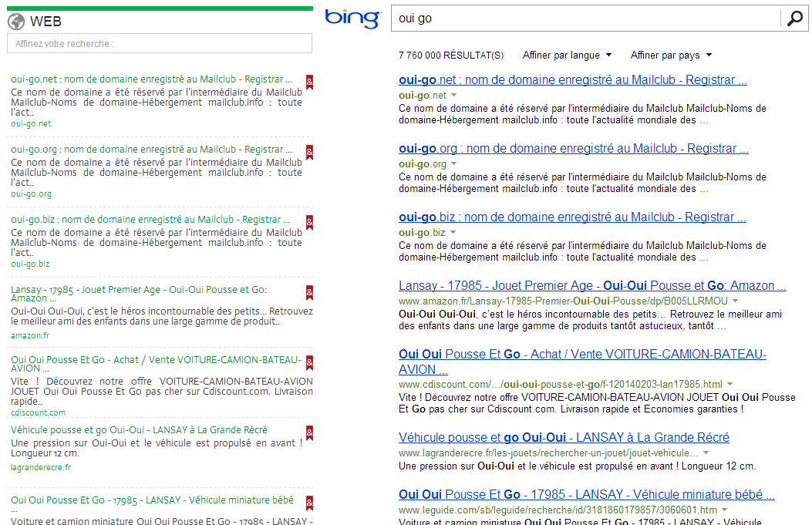Screen dimensions: 812x525
Task: Open the blue 'oui-go.org : nom de domaine' Bing link
Action: pos(573,149)
